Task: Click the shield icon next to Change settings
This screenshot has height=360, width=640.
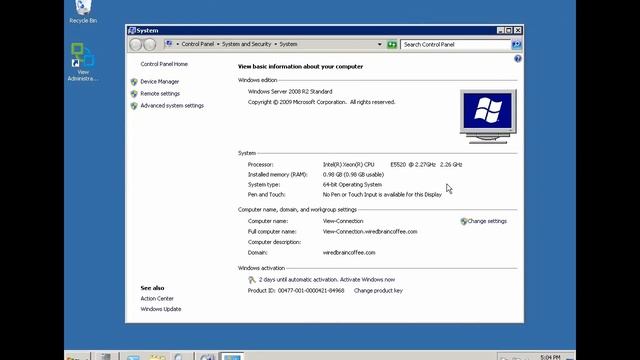Action: click(x=464, y=221)
